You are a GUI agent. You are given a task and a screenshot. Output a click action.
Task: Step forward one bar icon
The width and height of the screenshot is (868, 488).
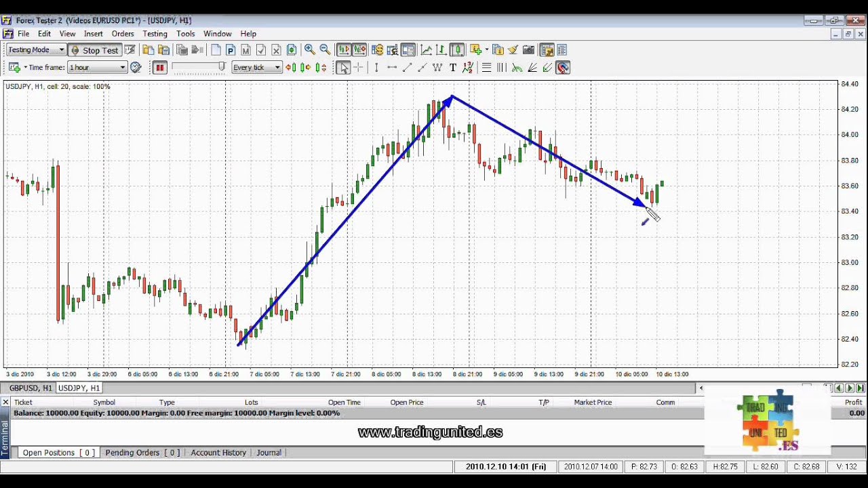click(306, 67)
